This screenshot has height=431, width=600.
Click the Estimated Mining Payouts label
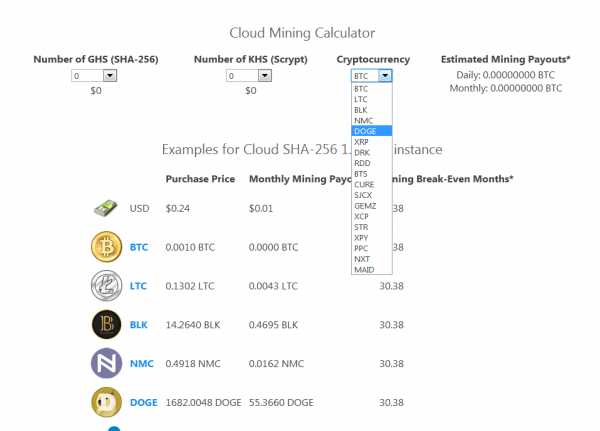[x=505, y=59]
